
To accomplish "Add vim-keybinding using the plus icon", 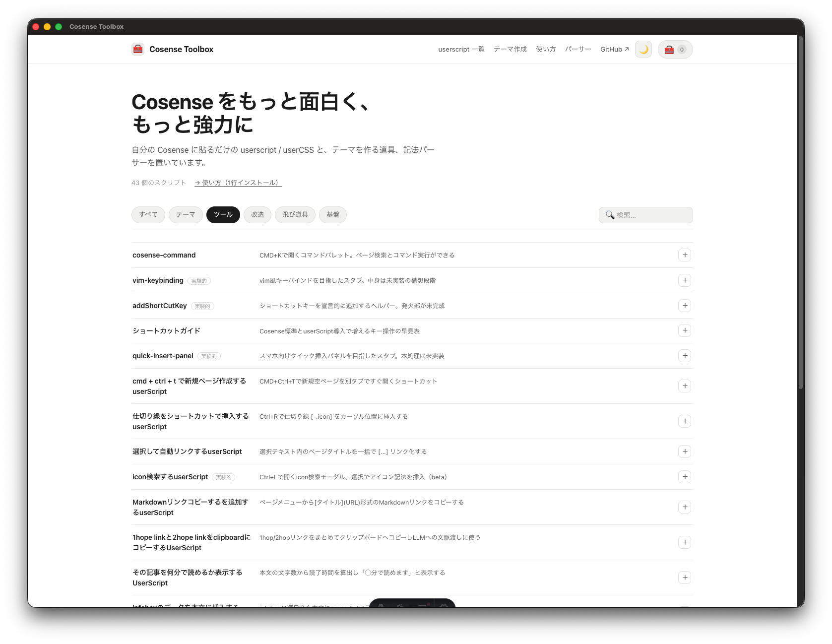I will click(x=685, y=280).
